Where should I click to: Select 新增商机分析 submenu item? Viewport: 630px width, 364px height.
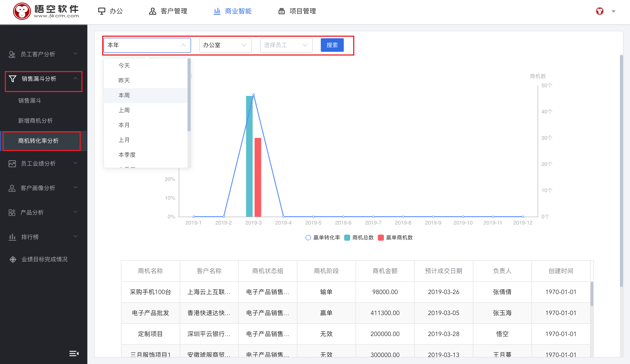coord(44,121)
